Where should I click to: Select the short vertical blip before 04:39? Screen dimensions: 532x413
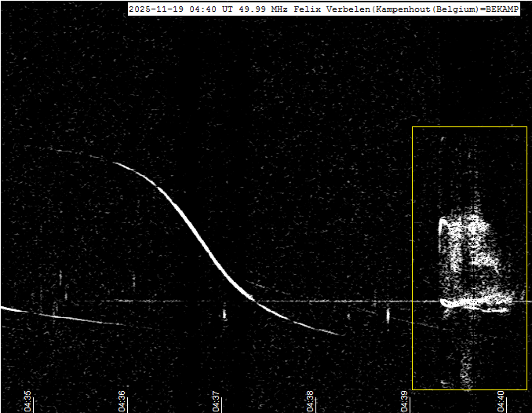(x=388, y=316)
